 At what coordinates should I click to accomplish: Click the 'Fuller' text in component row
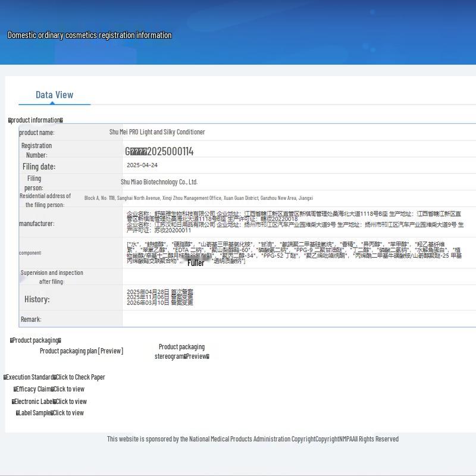click(x=196, y=263)
